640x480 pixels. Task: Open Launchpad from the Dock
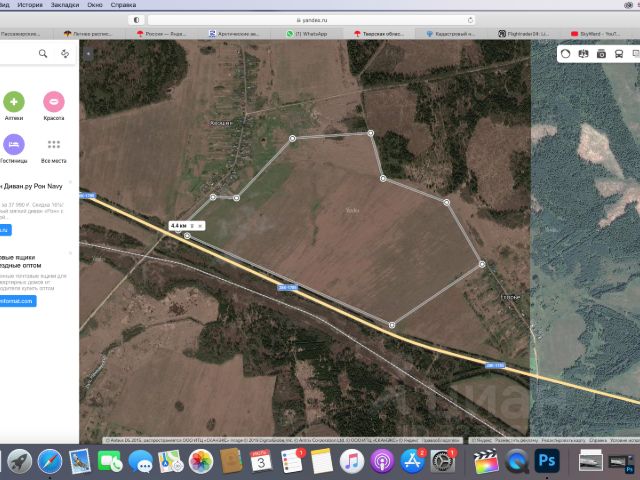tap(19, 462)
